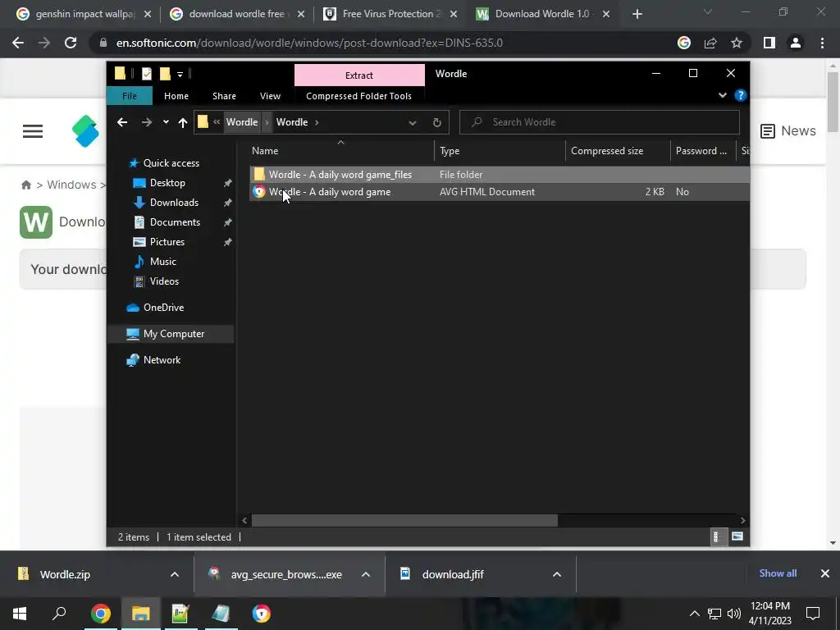The image size is (840, 630).
Task: Expand the ribbon with the chevron
Action: (723, 95)
